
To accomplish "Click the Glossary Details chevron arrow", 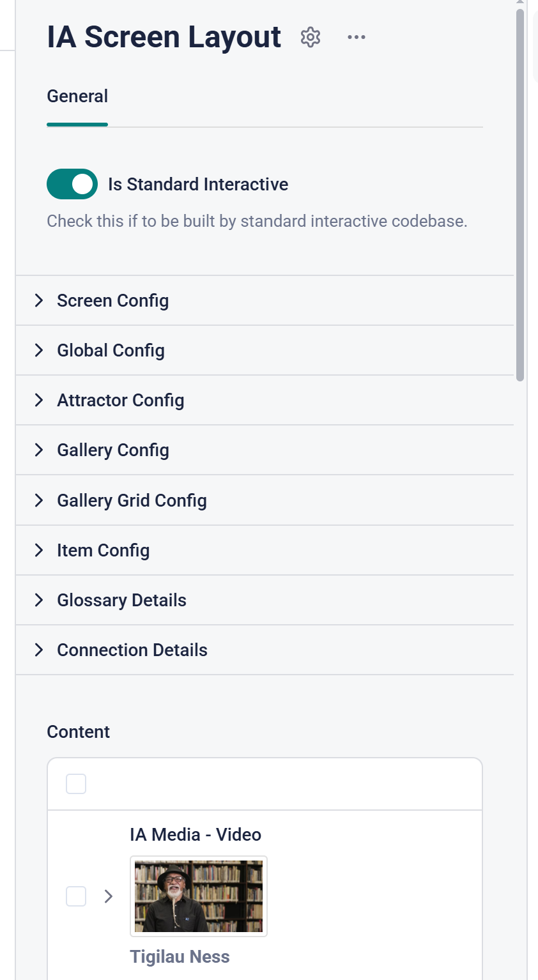I will tap(39, 601).
